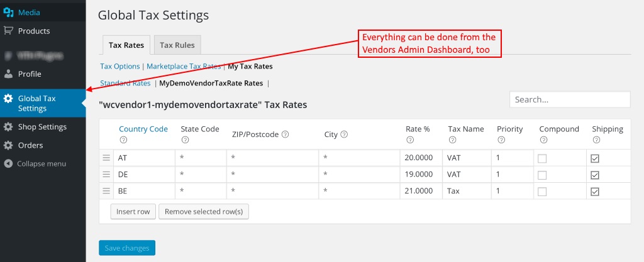Click the Search input field
The height and width of the screenshot is (262, 644).
pos(569,99)
